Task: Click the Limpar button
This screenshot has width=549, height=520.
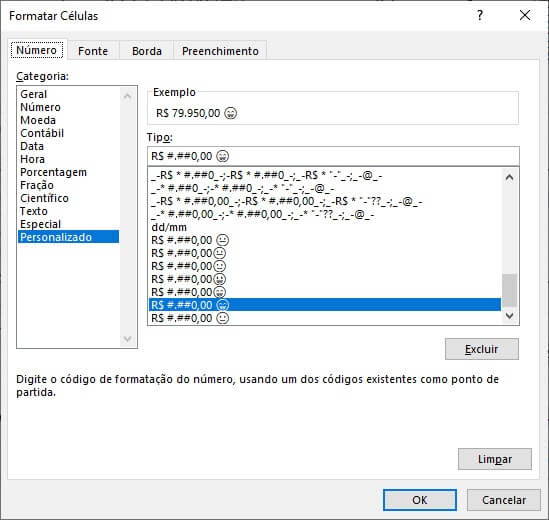Action: click(494, 459)
